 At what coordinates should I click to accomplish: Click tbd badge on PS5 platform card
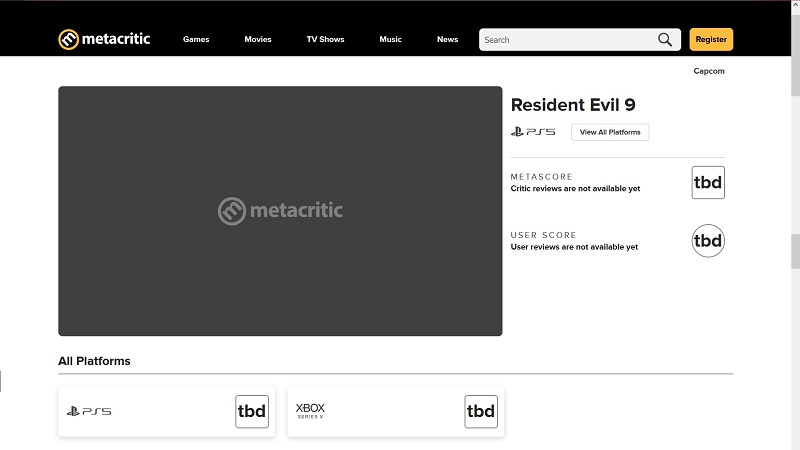252,412
